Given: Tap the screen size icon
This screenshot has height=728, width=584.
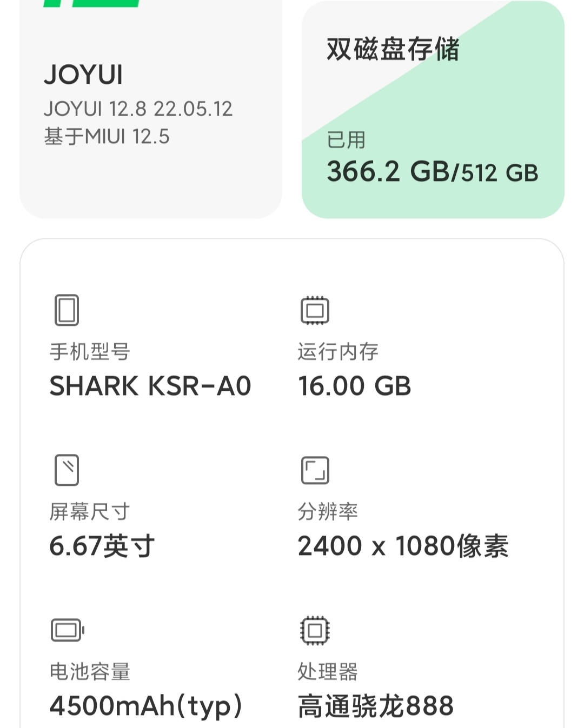Looking at the screenshot, I should tap(67, 470).
